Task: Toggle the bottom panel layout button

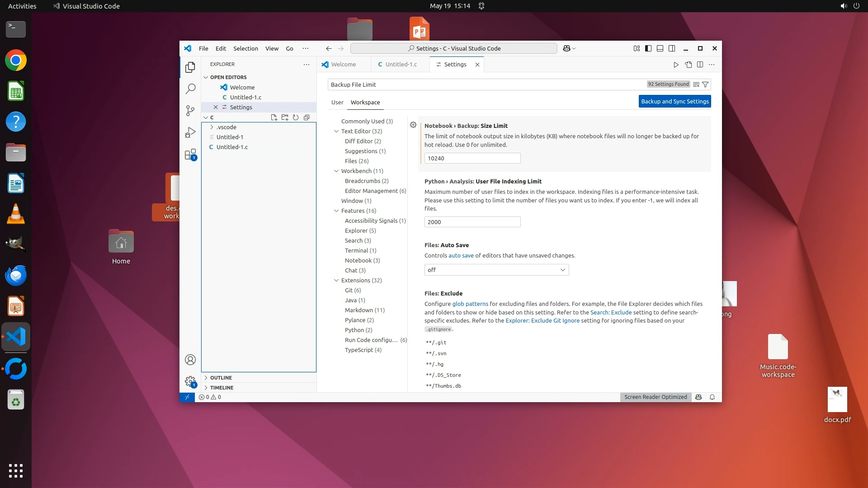Action: pyautogui.click(x=660, y=48)
